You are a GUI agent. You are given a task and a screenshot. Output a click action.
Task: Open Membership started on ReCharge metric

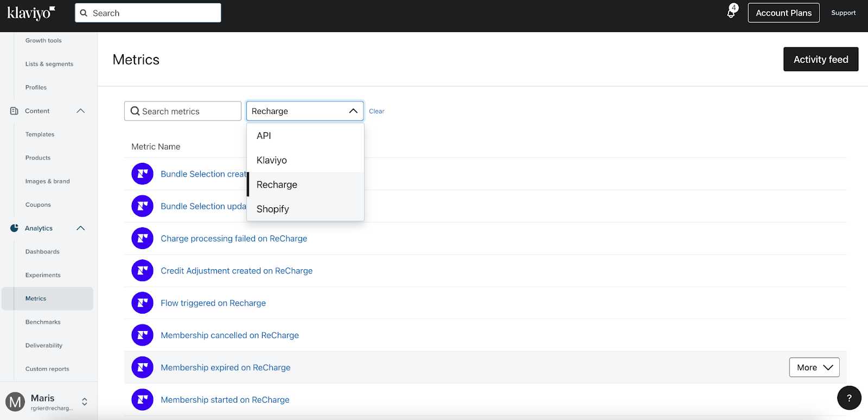click(x=225, y=400)
